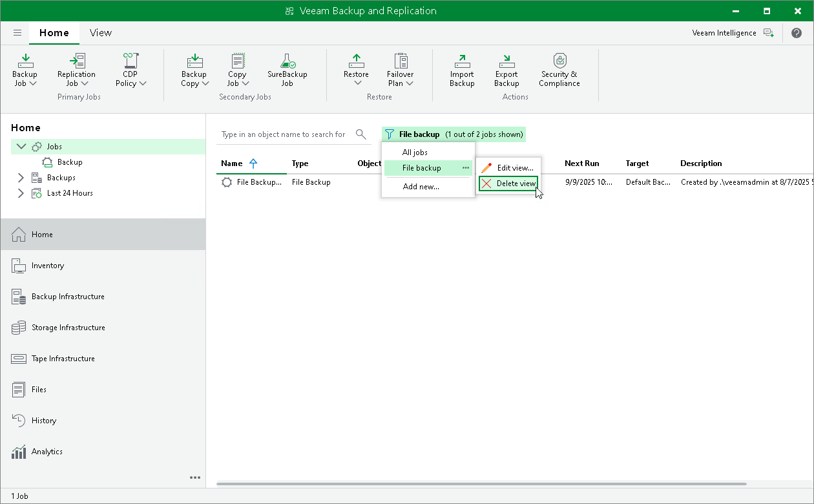Image resolution: width=814 pixels, height=504 pixels.
Task: Open the Backup Infrastructure pane
Action: tap(103, 297)
